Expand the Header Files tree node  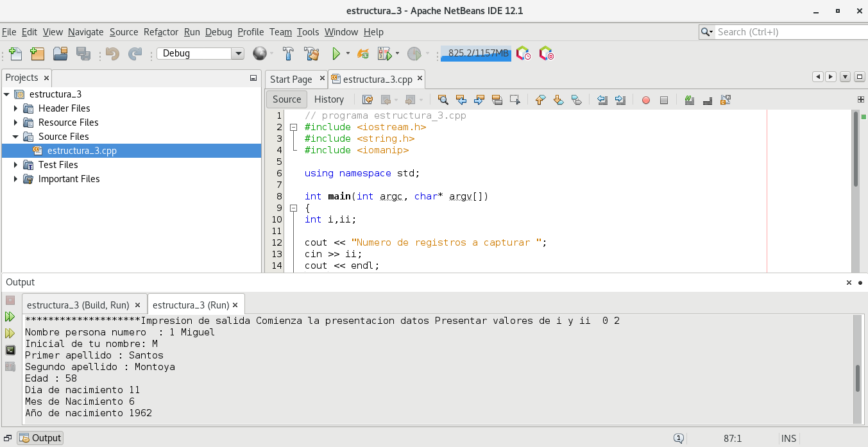(x=15, y=108)
